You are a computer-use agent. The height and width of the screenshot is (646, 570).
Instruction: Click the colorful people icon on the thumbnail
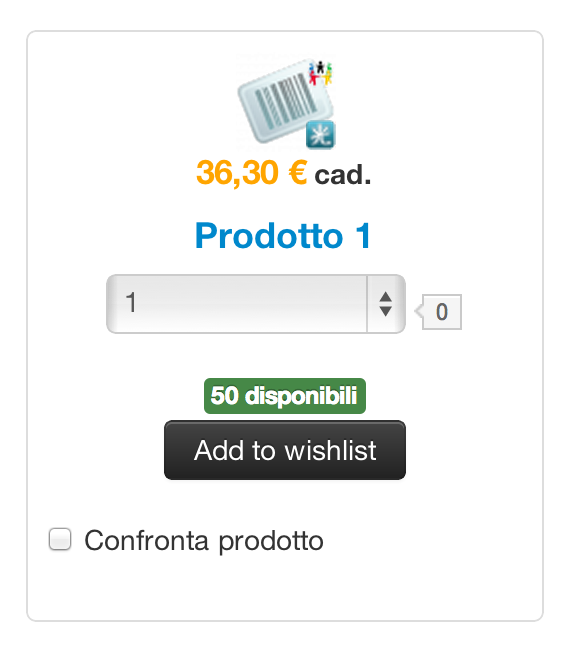(x=320, y=73)
